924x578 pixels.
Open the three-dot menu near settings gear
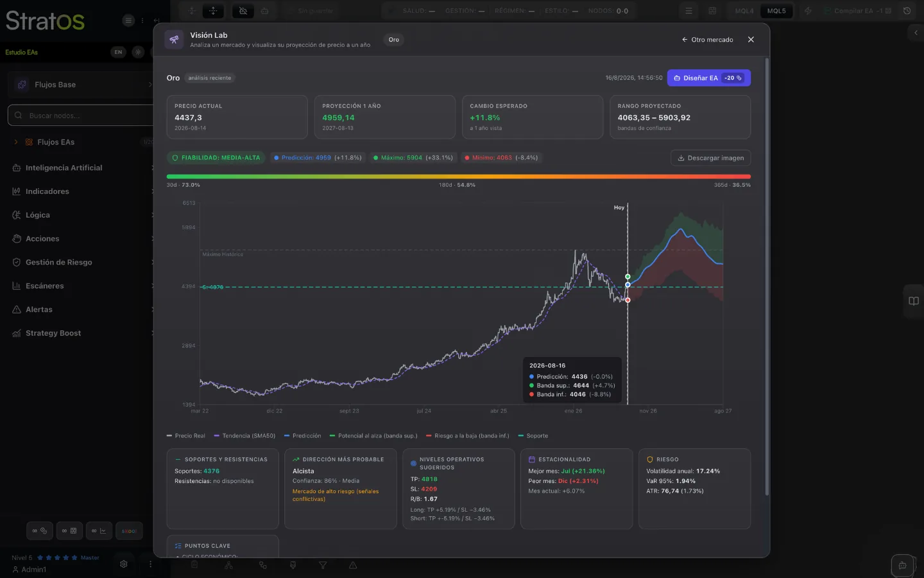click(150, 564)
